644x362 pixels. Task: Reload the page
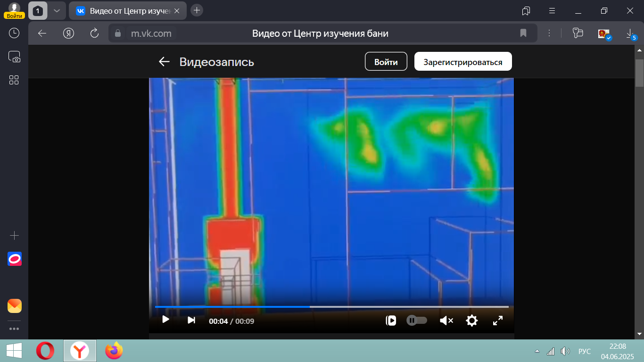[x=94, y=33]
